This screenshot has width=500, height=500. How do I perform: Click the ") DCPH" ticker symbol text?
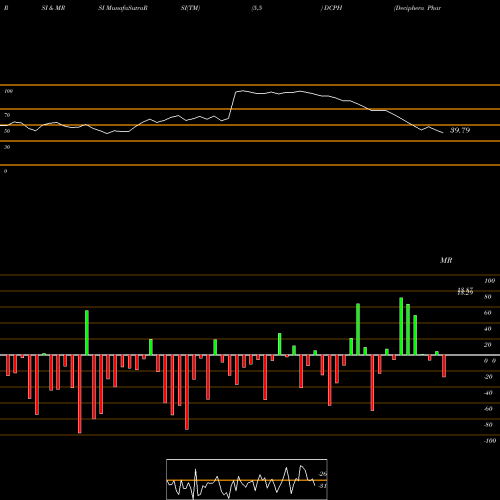click(331, 8)
